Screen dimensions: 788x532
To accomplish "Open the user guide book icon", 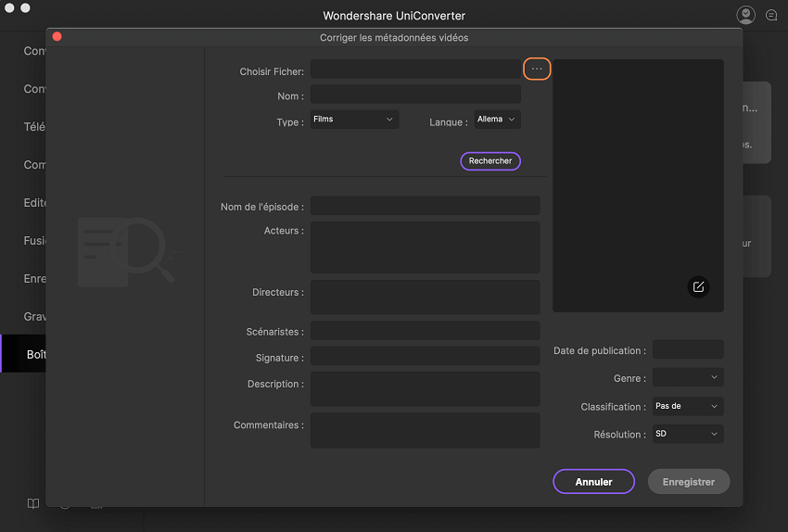I will click(x=33, y=503).
